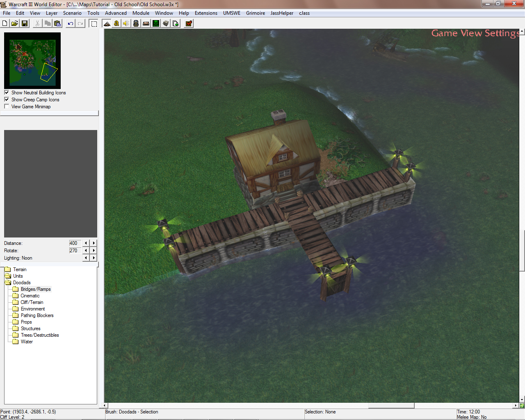Switch Lighting to next setting with right arrow
Screen dimensions: 525x420
pyautogui.click(x=94, y=258)
